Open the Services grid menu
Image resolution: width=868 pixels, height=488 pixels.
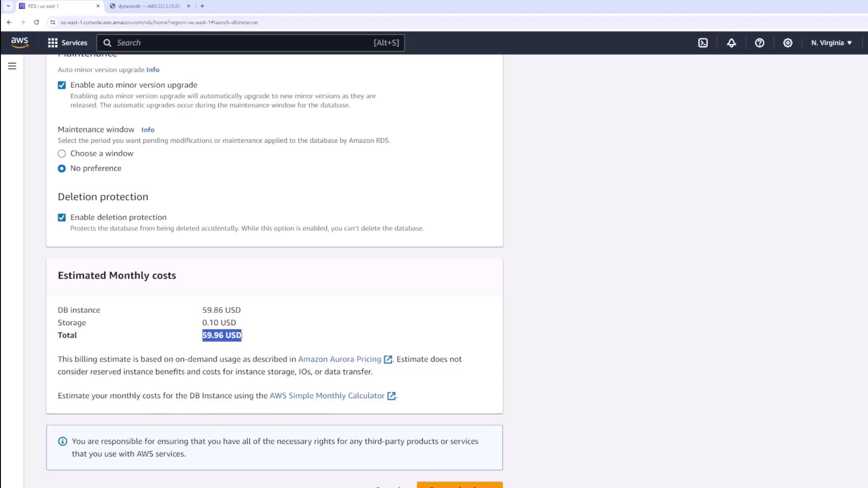[x=68, y=43]
